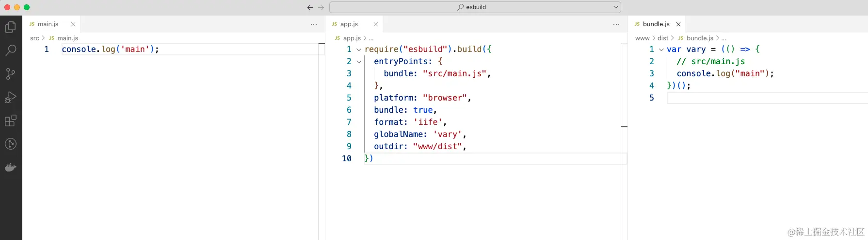This screenshot has height=240, width=868.
Task: Click the globalName: 'vary' line
Action: pyautogui.click(x=420, y=134)
